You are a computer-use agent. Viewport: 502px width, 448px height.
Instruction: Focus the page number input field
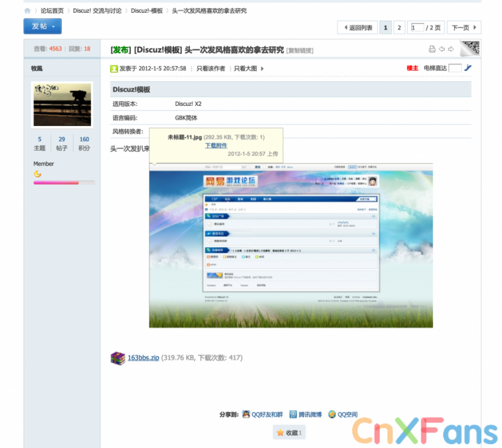417,27
